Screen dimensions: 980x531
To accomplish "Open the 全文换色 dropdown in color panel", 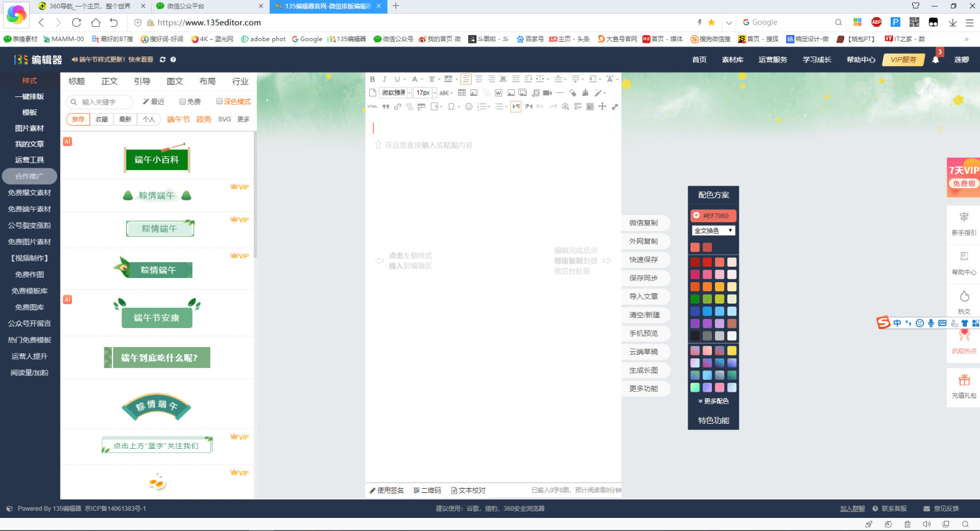I will (714, 230).
